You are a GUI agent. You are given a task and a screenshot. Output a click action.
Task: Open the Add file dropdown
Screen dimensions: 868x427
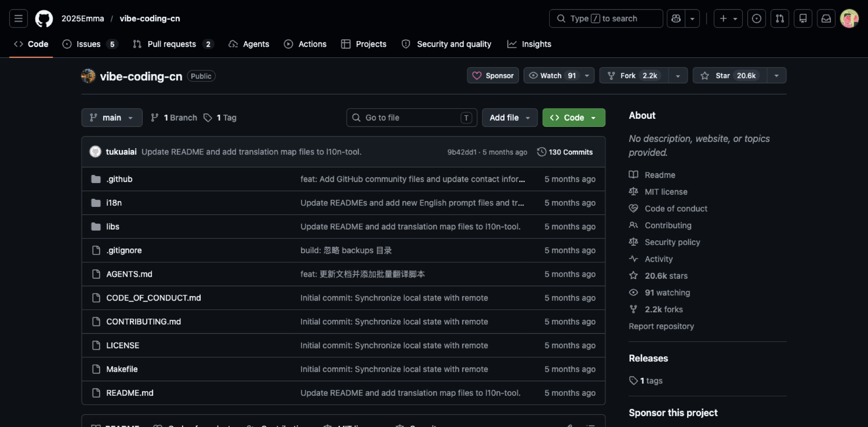(x=509, y=117)
